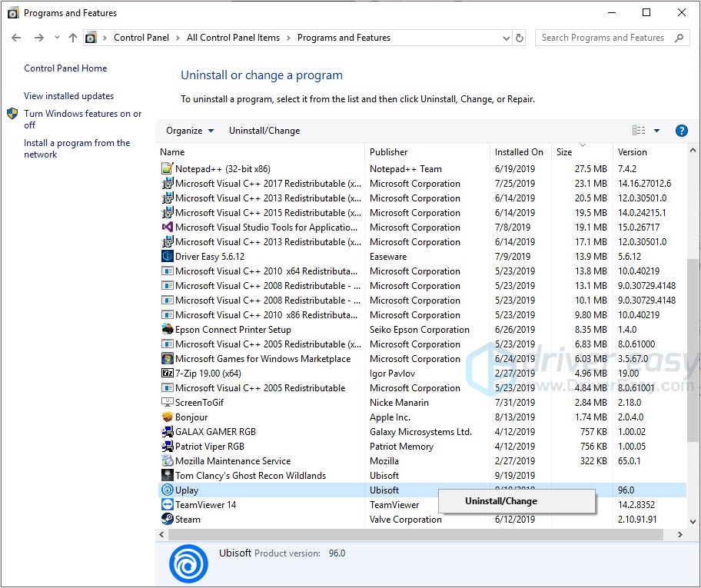Sort the list by Publisher column
The height and width of the screenshot is (588, 701).
[x=389, y=152]
